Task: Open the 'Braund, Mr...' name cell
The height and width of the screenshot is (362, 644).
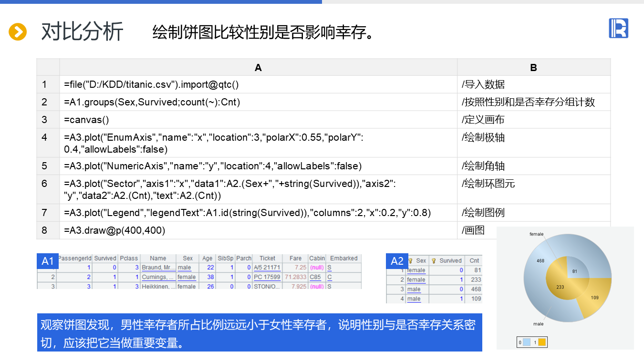Action: pyautogui.click(x=158, y=268)
